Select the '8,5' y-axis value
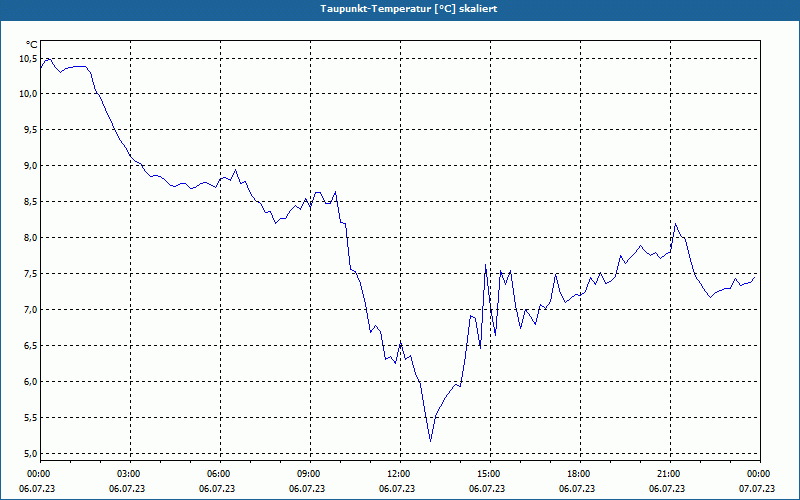 [x=30, y=202]
